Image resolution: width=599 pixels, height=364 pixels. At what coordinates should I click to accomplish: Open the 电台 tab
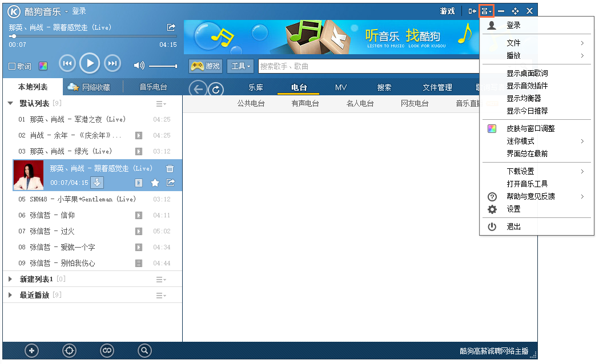[x=299, y=87]
